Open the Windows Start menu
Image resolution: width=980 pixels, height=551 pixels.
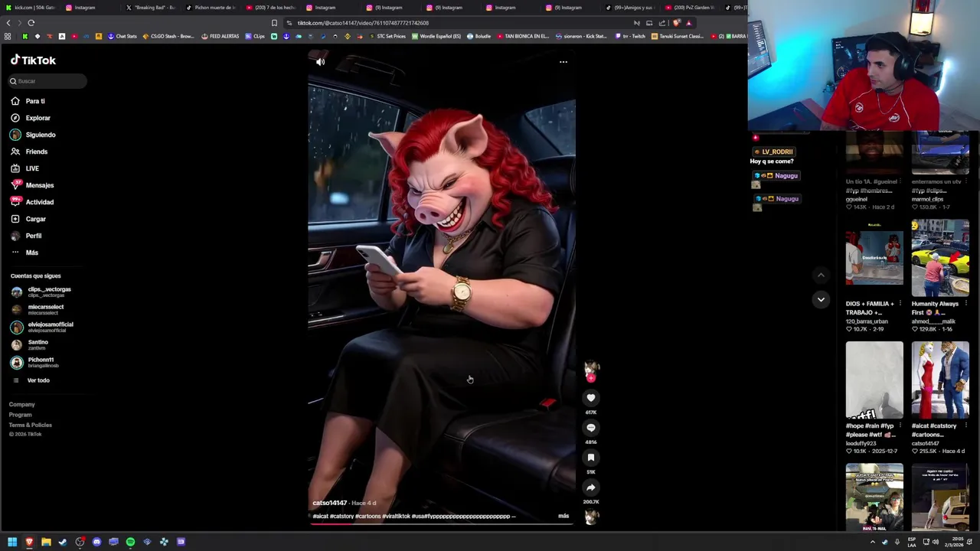pos(12,542)
